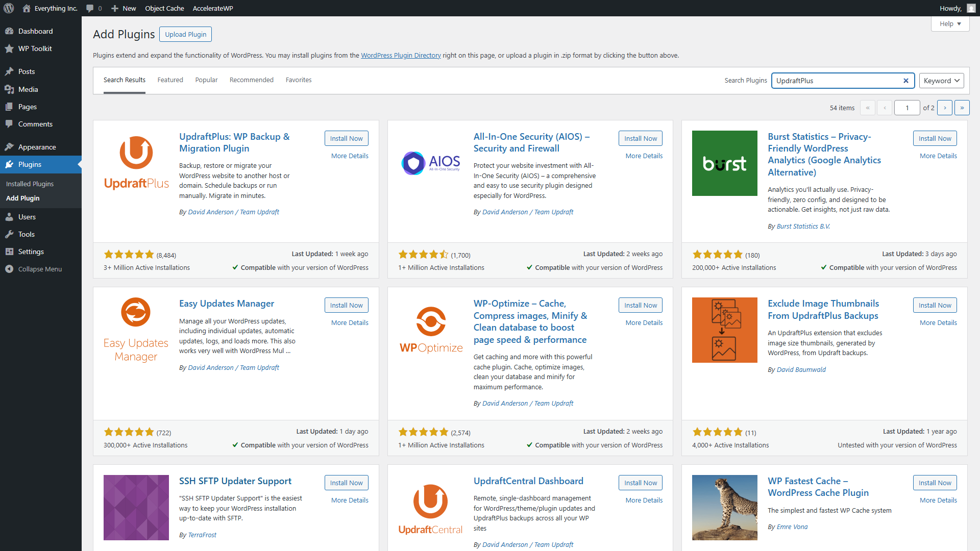Install Burst Statistics plugin
980x551 pixels.
pyautogui.click(x=935, y=138)
